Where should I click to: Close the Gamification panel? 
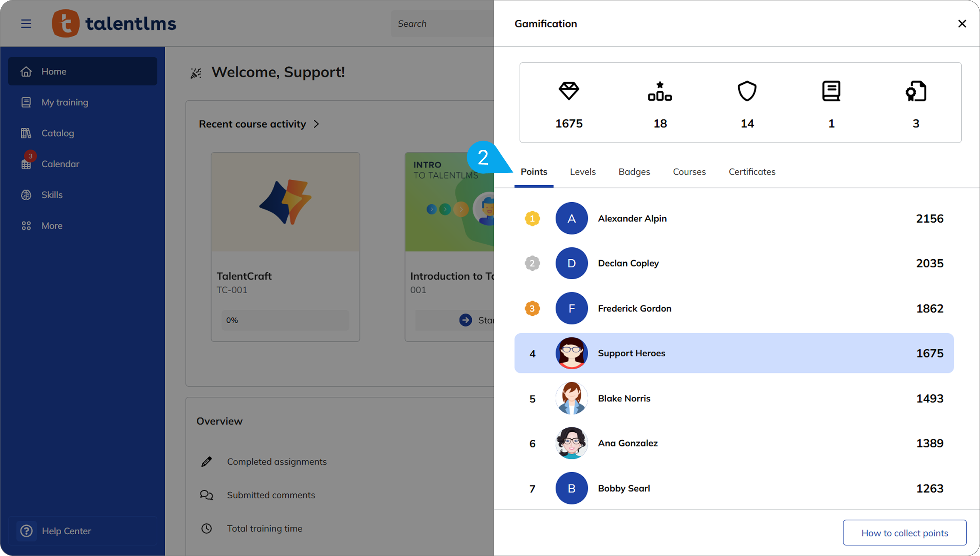coord(962,23)
